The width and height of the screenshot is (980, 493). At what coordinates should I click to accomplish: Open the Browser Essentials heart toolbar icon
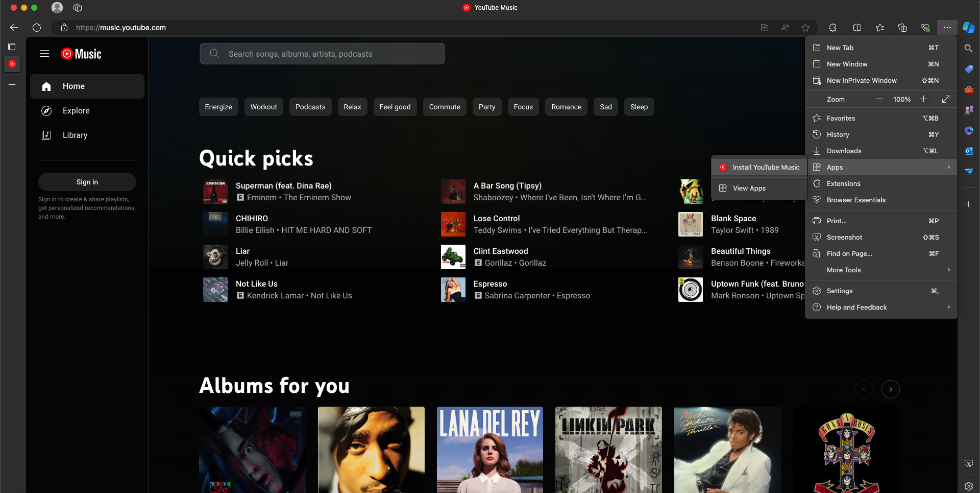(925, 28)
